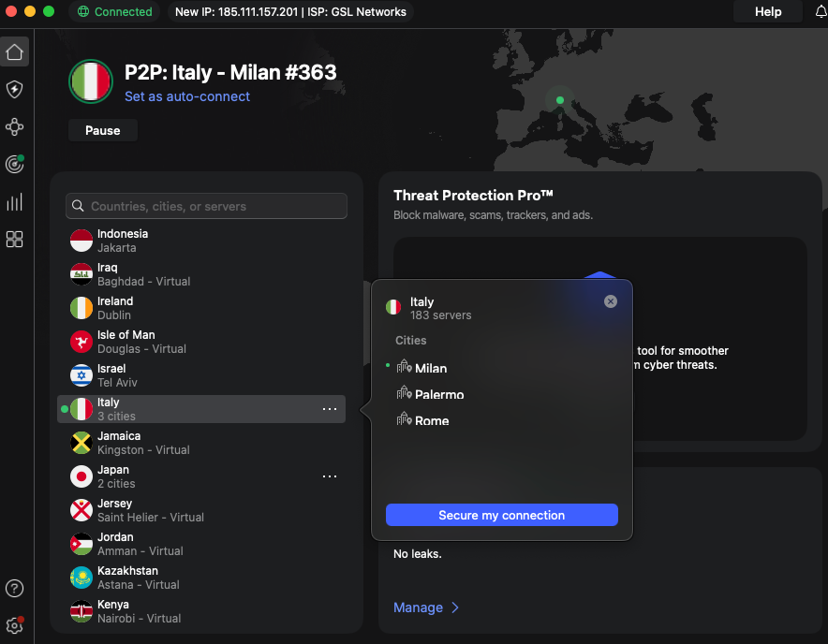Click the Iraq flag icon
Image resolution: width=828 pixels, height=644 pixels.
point(81,274)
